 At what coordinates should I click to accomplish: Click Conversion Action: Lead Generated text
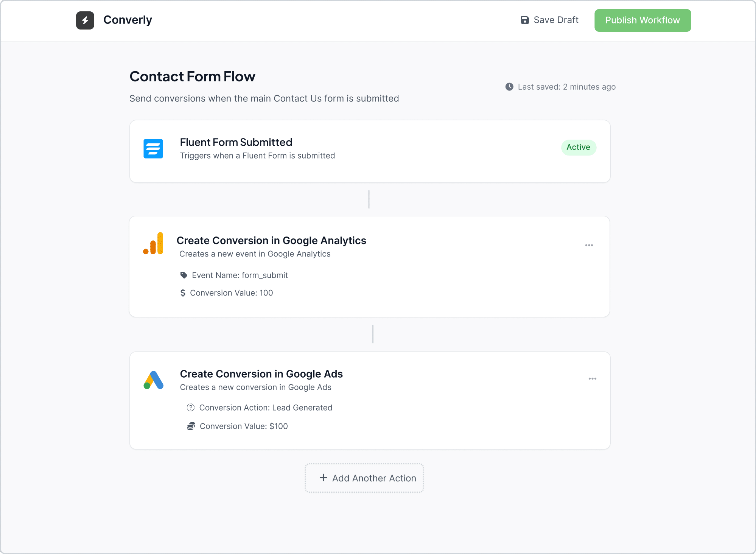coord(266,408)
